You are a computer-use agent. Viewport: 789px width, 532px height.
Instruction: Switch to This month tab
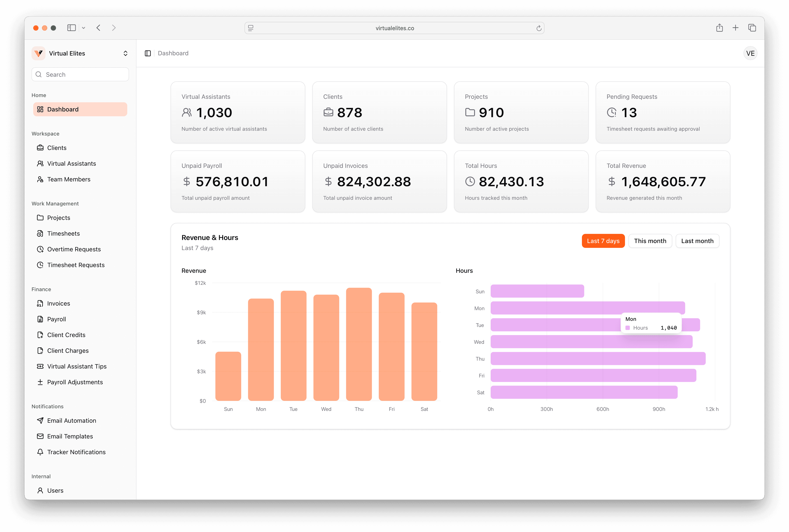pyautogui.click(x=650, y=241)
